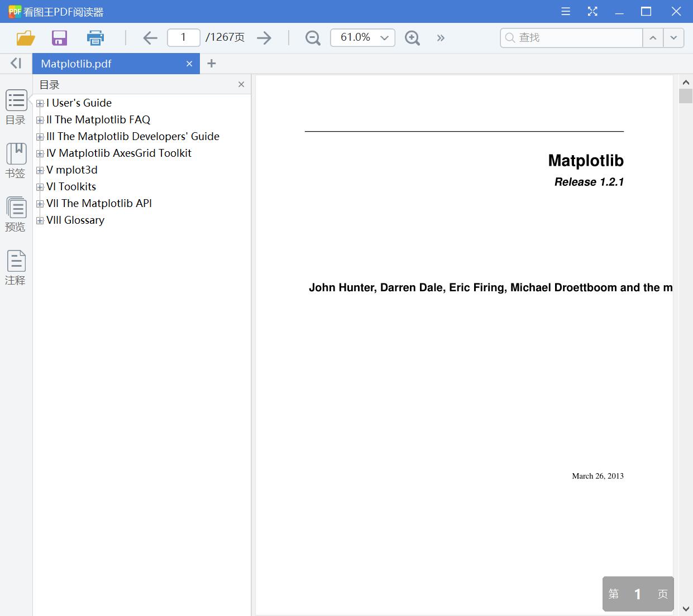Collapse the sidebar with the left chevron
Screen dimensions: 693x616
[16, 63]
